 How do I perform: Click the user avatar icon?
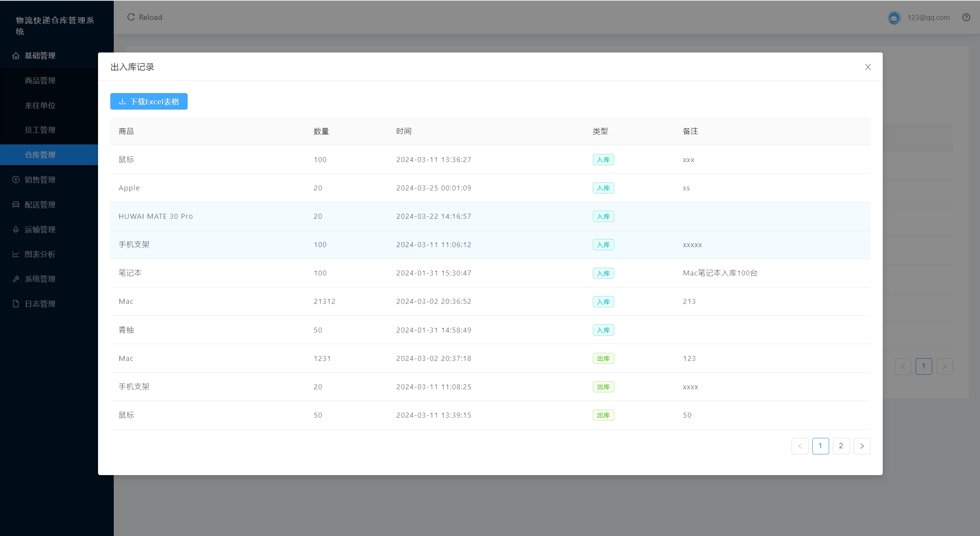[894, 18]
